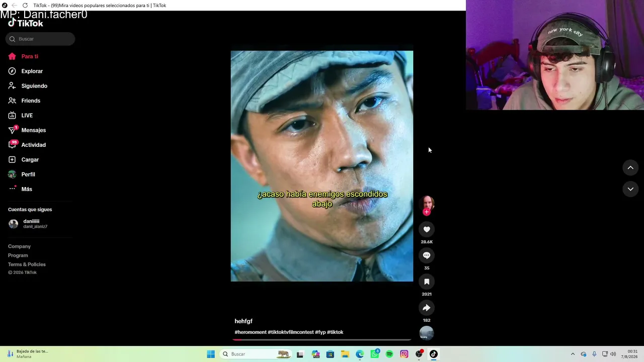Launch Microsoft 365 Copilot from the taskbar
This screenshot has width=644, height=362.
(315, 354)
